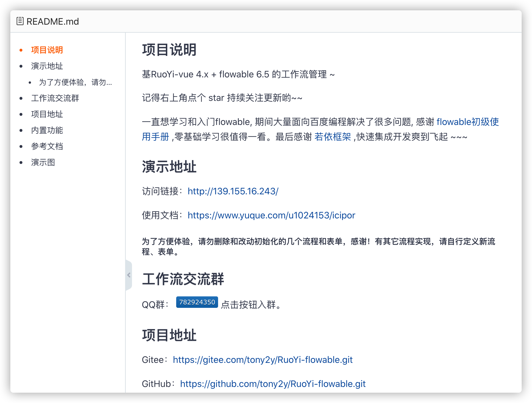Select 演示地址 in the sidebar outline
Screen dimensions: 532x403
46,66
